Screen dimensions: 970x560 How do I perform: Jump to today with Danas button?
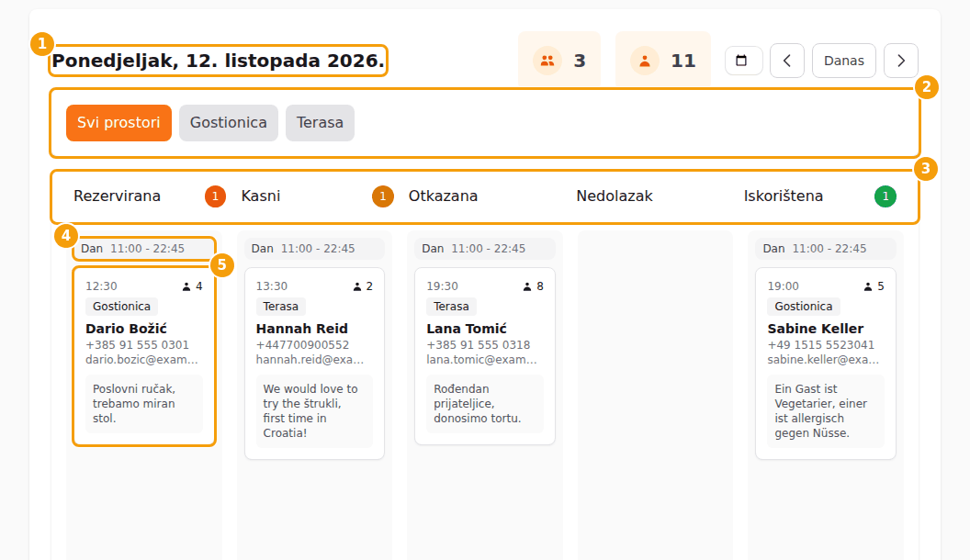pos(844,61)
